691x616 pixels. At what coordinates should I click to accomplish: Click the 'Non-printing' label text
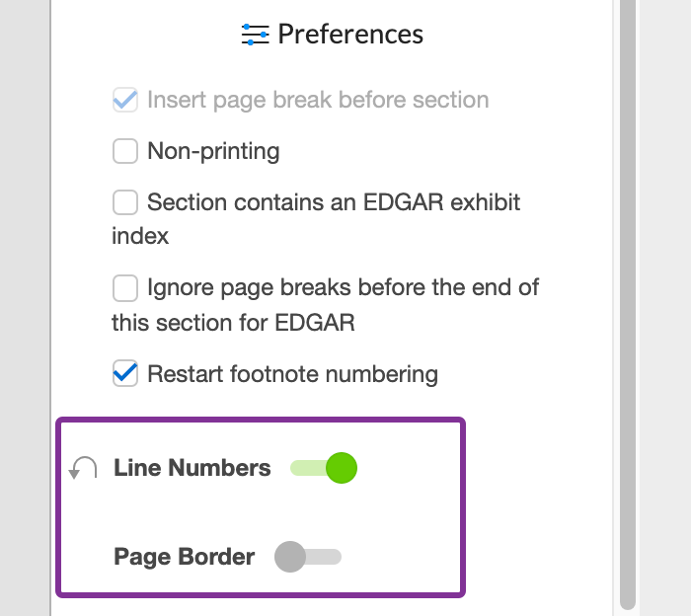[x=213, y=151]
